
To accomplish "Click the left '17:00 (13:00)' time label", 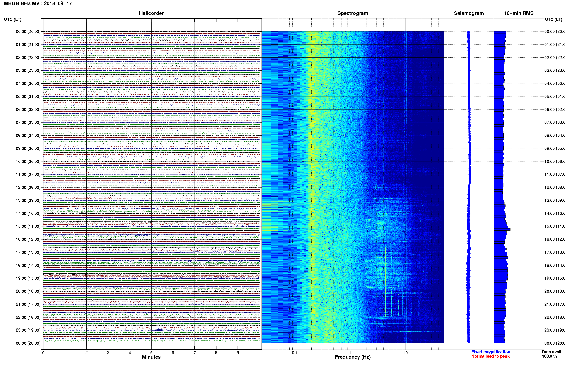I will point(28,252).
